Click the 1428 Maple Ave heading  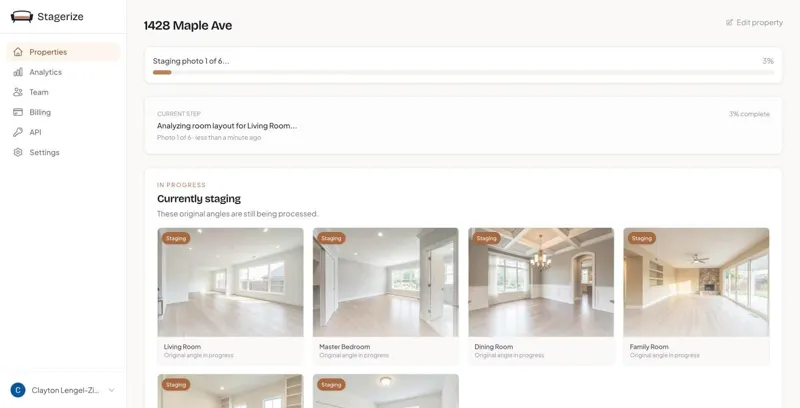click(x=188, y=26)
